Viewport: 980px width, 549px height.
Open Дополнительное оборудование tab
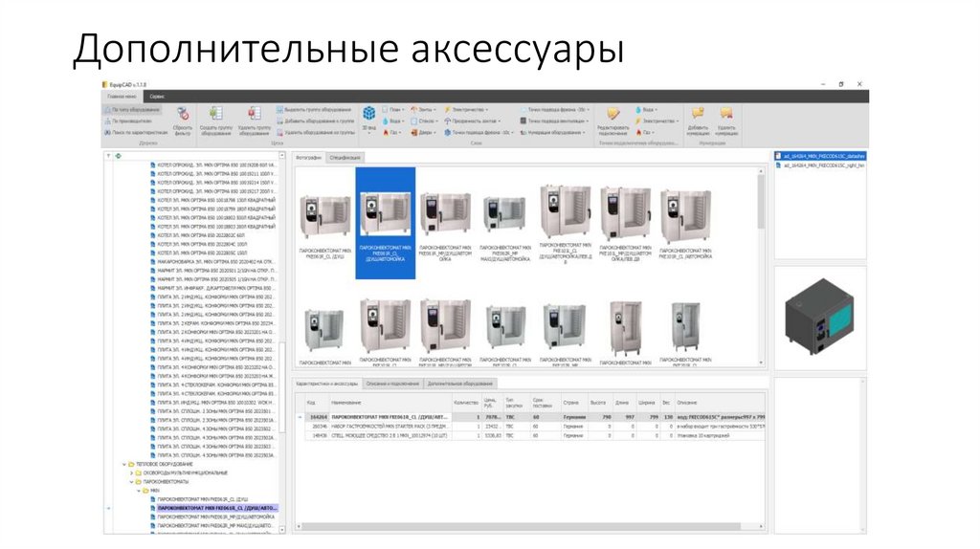click(460, 384)
